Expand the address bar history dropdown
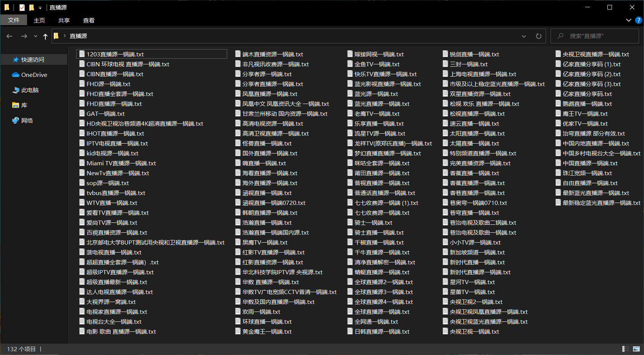This screenshot has width=644, height=355. [x=524, y=36]
